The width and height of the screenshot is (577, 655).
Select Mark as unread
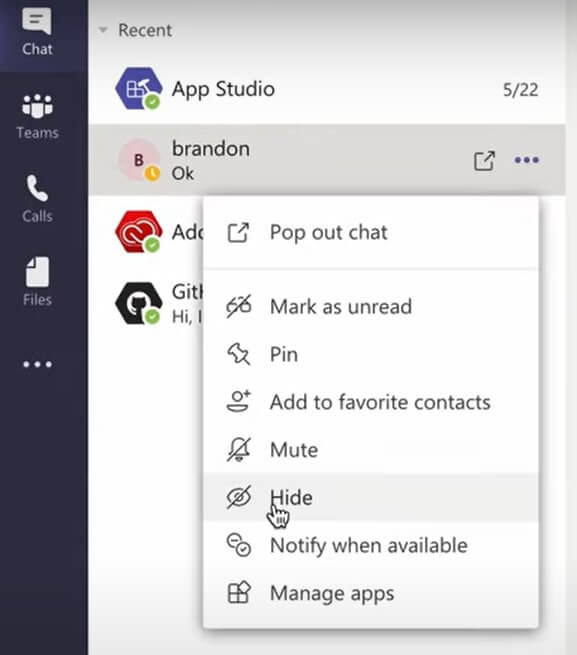371,306
